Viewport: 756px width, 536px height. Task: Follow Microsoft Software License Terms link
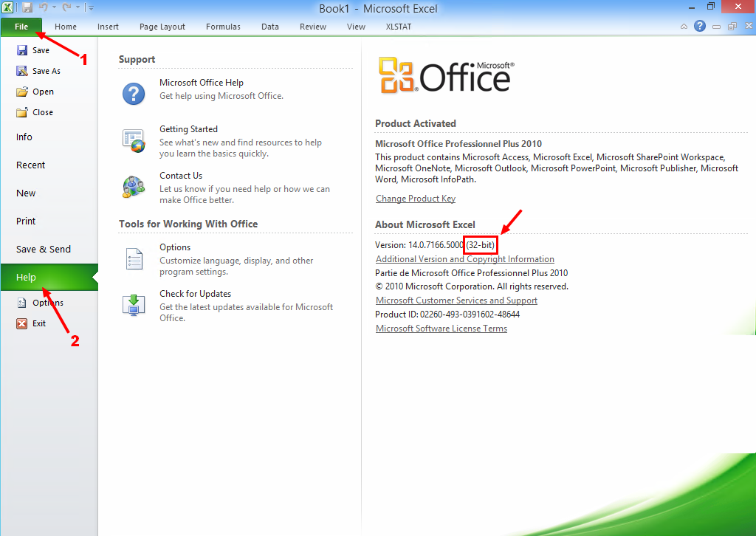441,329
